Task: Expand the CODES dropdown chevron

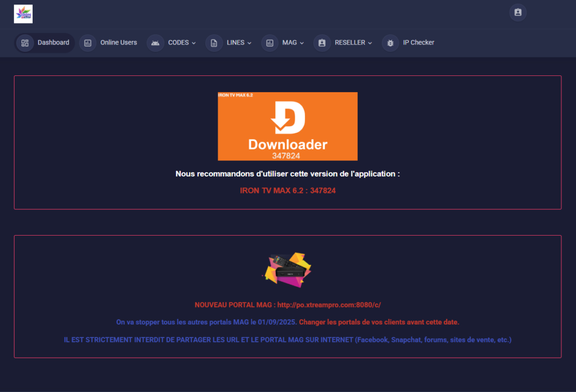Action: click(x=193, y=43)
